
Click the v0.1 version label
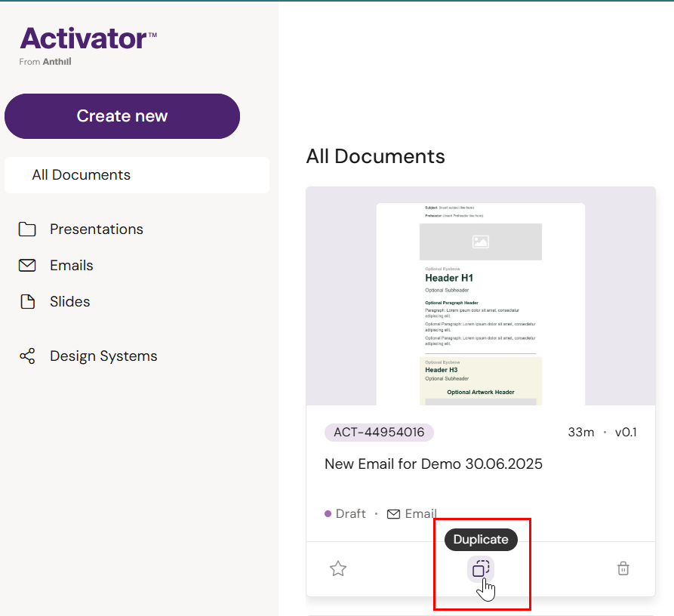pos(626,433)
